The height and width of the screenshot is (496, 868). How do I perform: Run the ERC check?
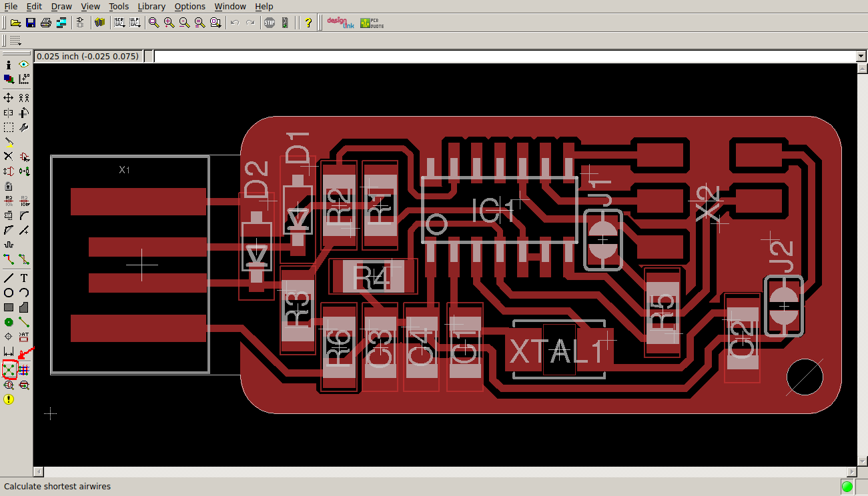pos(9,385)
